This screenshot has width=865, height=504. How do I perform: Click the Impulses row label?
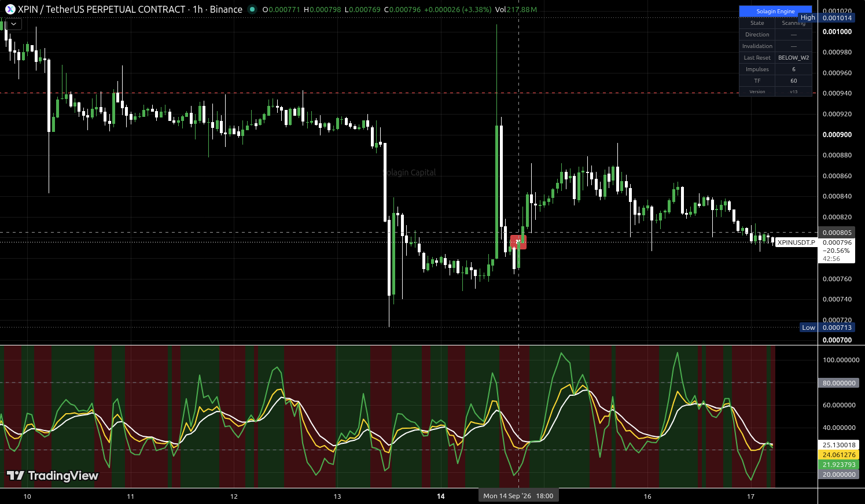coord(757,69)
